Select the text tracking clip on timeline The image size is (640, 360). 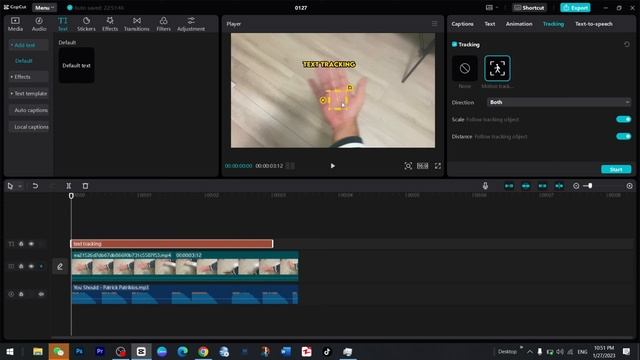tap(172, 244)
